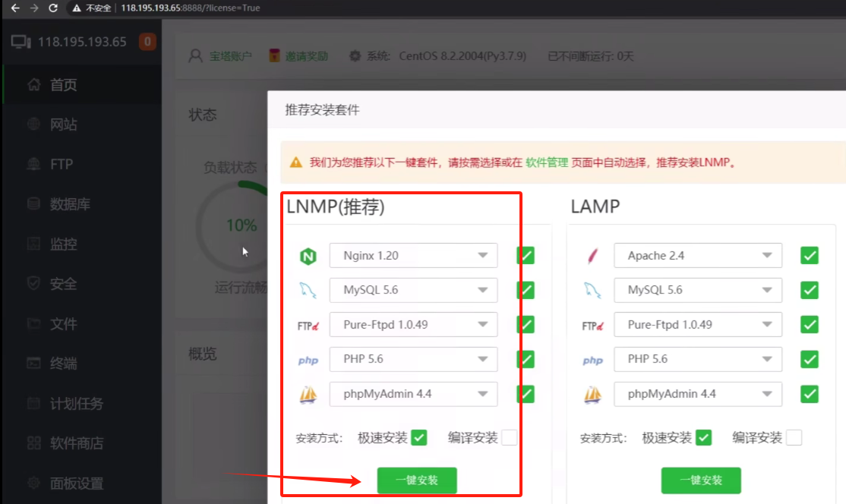
Task: Open 终端 terminal in sidebar
Action: pos(82,364)
